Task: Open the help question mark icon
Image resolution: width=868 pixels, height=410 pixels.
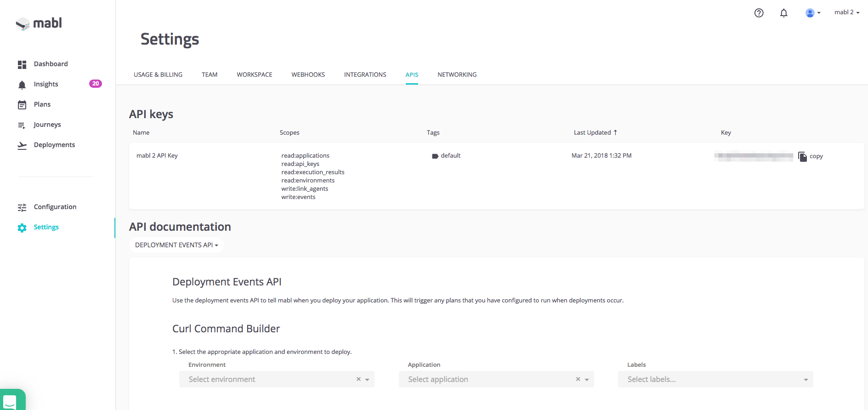Action: click(x=759, y=13)
